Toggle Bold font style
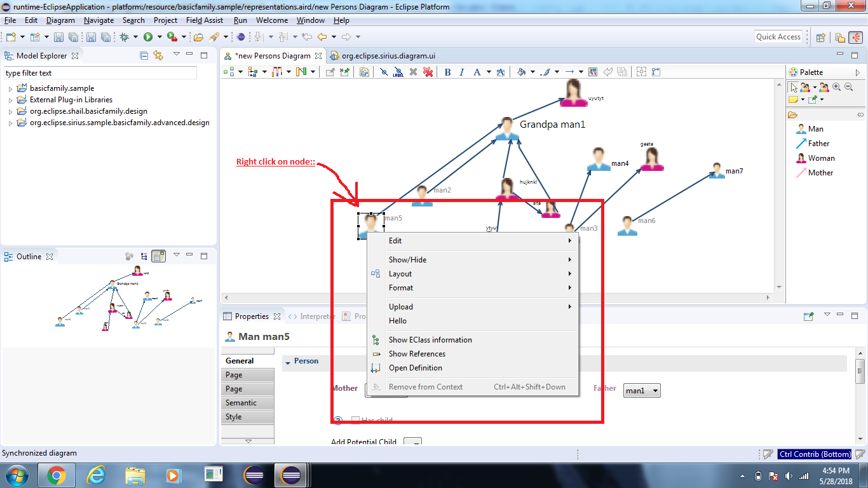Image resolution: width=868 pixels, height=488 pixels. click(447, 72)
